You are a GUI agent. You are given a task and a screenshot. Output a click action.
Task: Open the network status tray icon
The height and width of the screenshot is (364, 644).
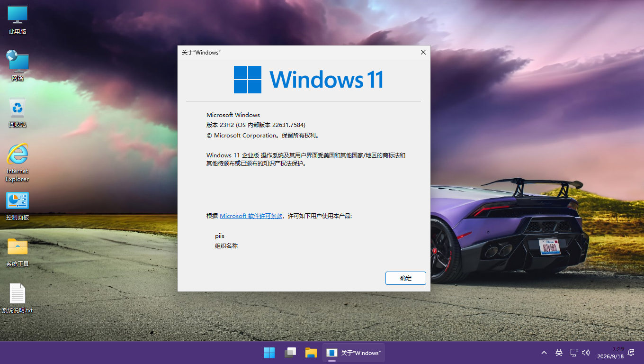(x=574, y=353)
